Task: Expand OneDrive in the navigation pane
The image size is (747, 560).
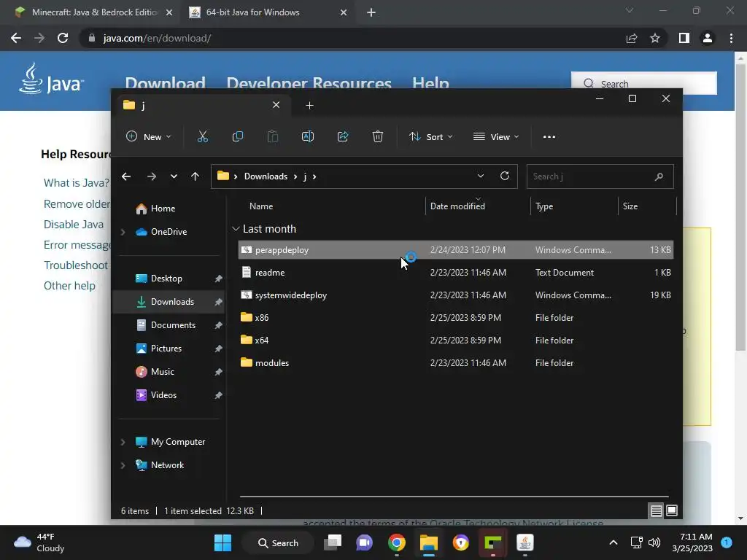Action: pyautogui.click(x=123, y=232)
